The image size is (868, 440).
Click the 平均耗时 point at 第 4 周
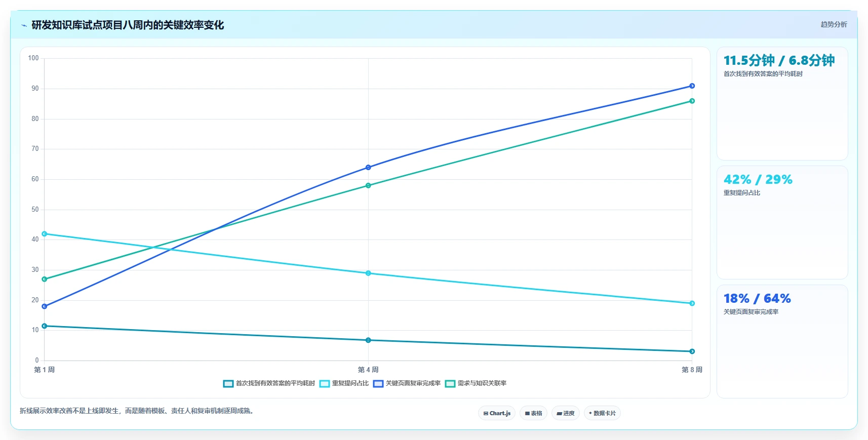[368, 340]
